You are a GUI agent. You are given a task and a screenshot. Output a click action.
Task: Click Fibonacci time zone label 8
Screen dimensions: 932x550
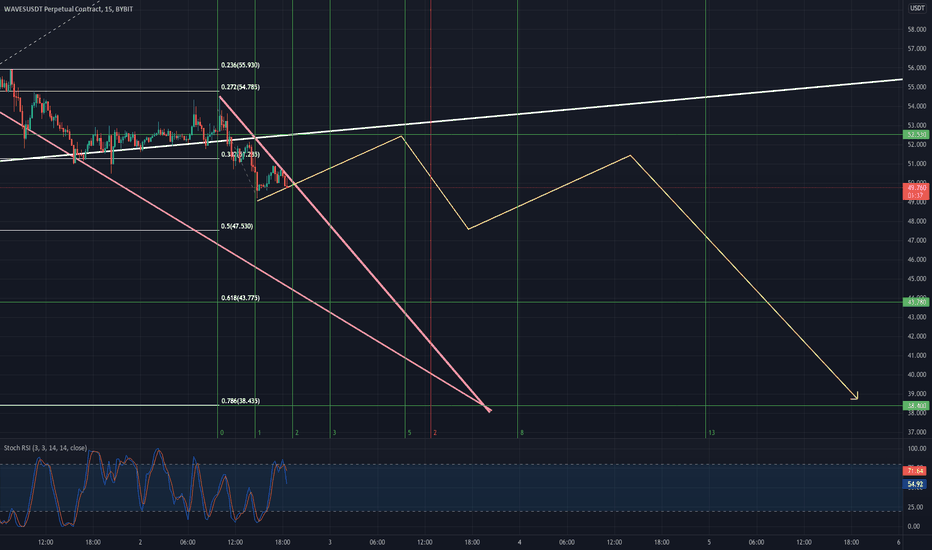click(x=522, y=433)
